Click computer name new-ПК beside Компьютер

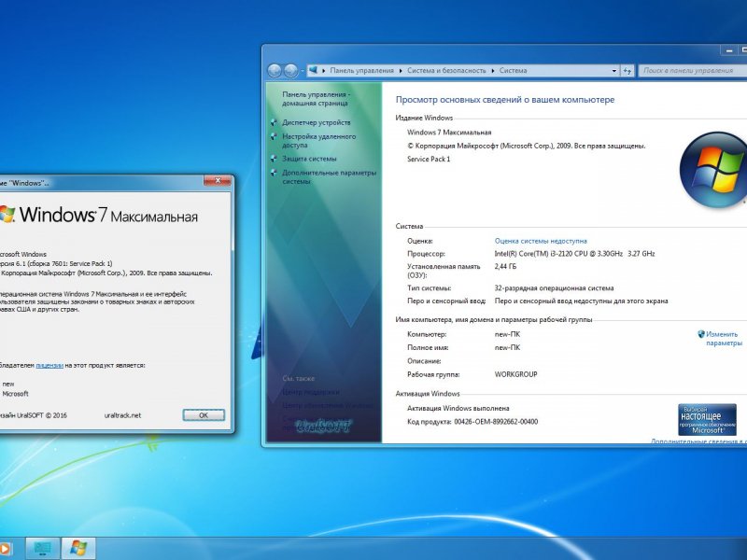(x=507, y=334)
